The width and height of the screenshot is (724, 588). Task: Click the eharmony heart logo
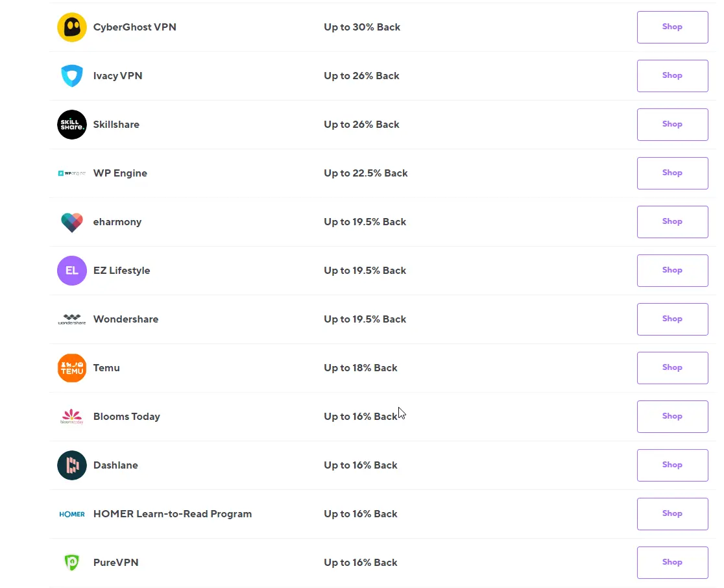point(71,222)
